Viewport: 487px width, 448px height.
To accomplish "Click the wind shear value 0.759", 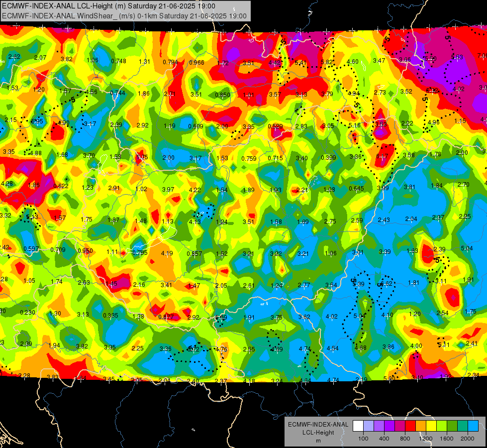I will click(249, 159).
